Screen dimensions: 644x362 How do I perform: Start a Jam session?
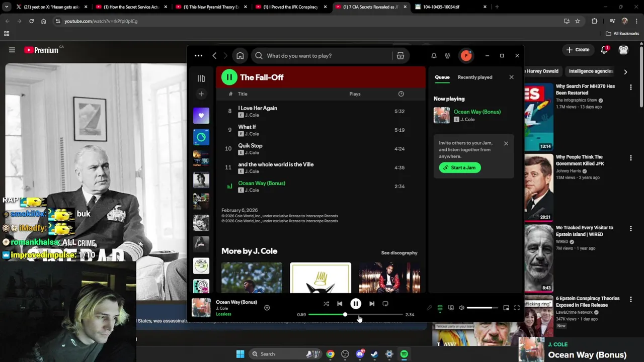[x=460, y=167]
